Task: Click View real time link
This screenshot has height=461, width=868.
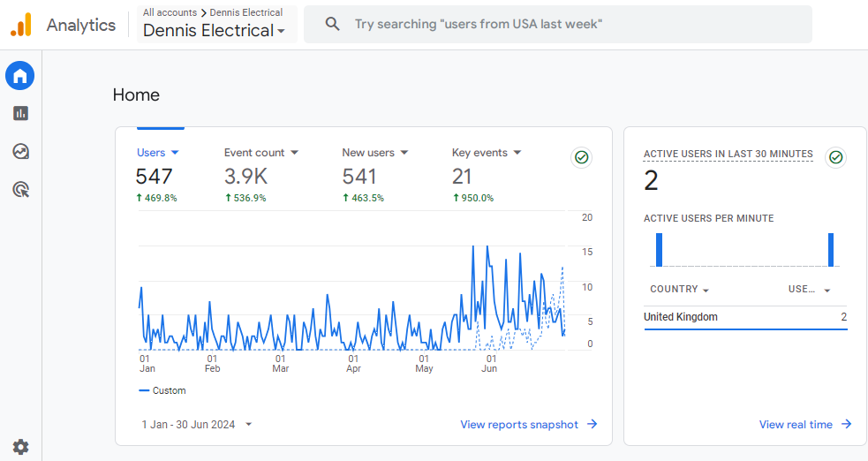Action: click(x=796, y=425)
